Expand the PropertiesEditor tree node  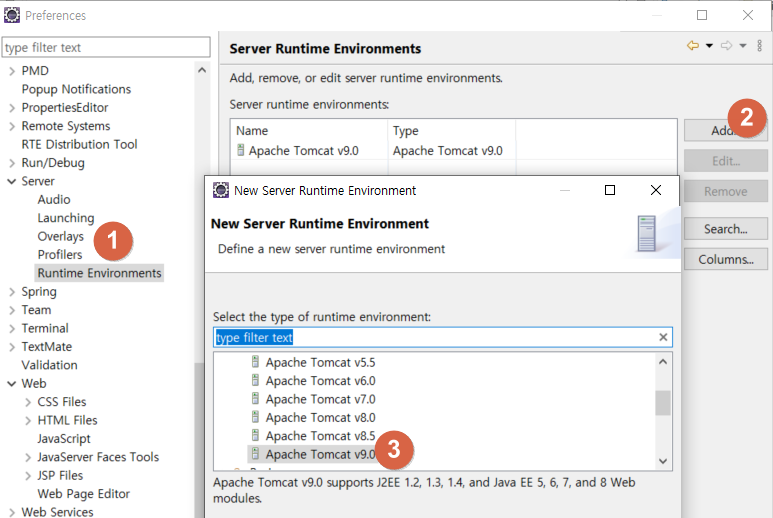pos(12,108)
